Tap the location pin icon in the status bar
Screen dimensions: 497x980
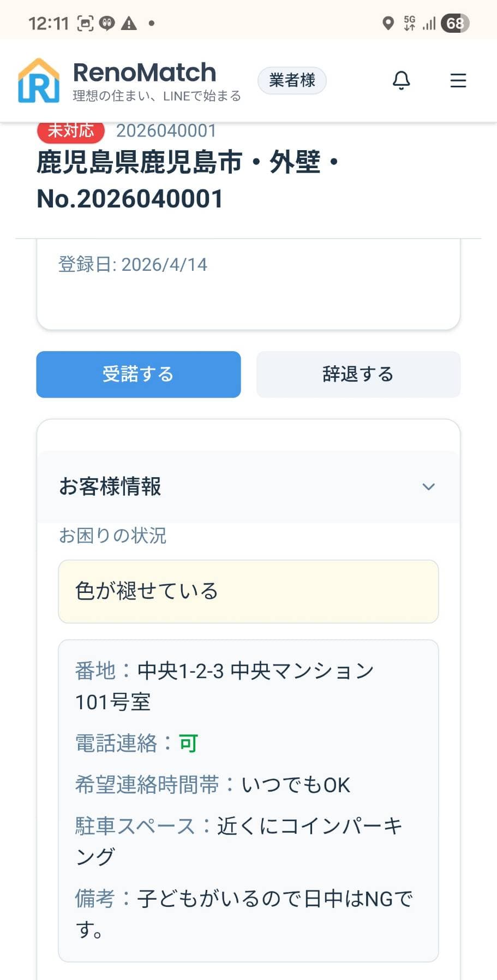(388, 22)
